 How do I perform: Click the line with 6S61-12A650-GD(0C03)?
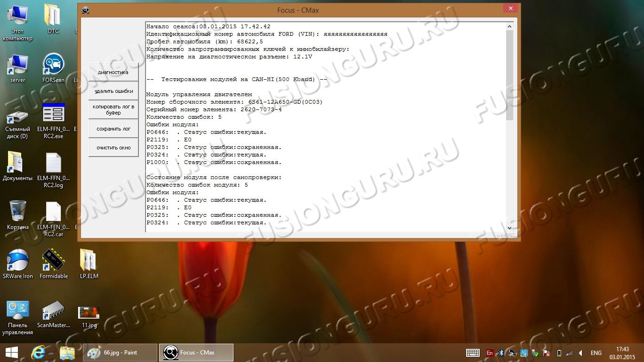234,102
